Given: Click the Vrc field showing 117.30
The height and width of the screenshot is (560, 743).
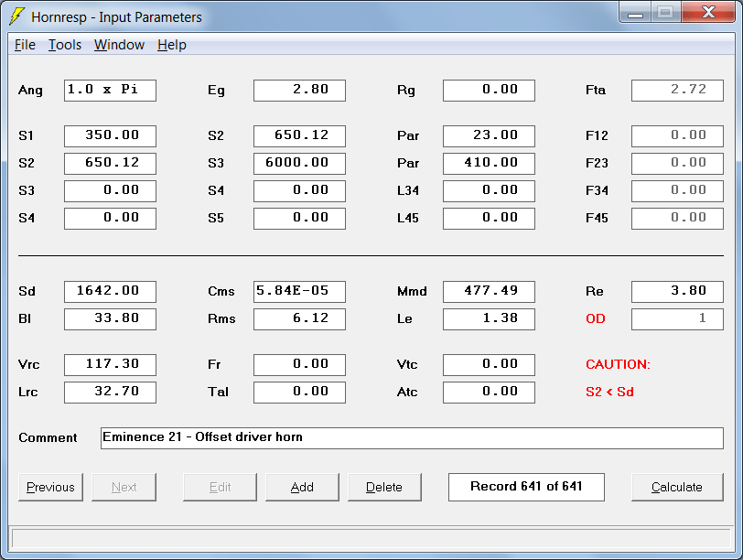Looking at the screenshot, I should pos(110,365).
